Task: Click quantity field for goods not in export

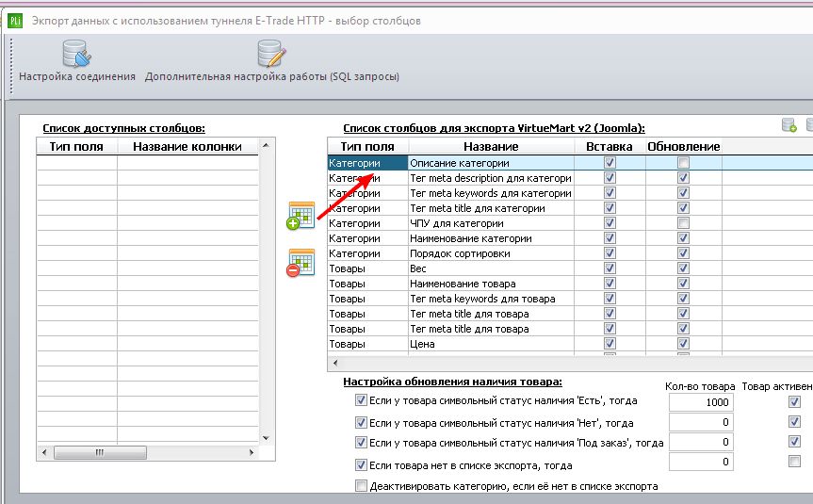Action: pos(701,462)
